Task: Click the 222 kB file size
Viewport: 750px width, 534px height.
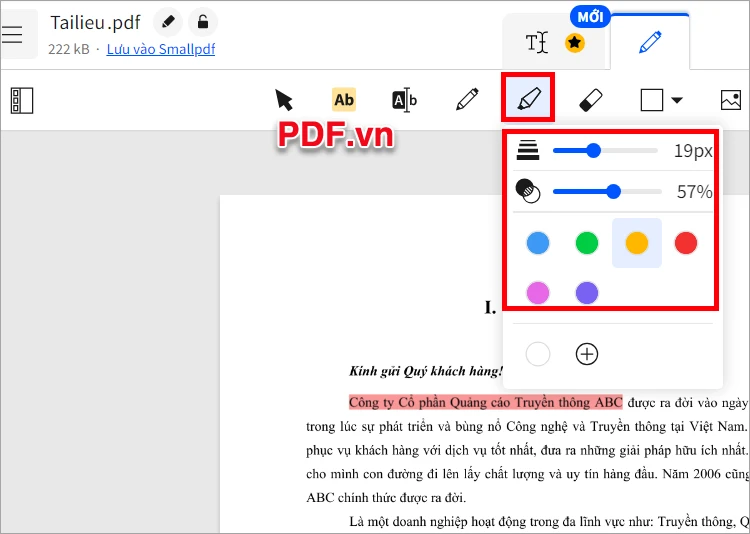Action: (69, 49)
